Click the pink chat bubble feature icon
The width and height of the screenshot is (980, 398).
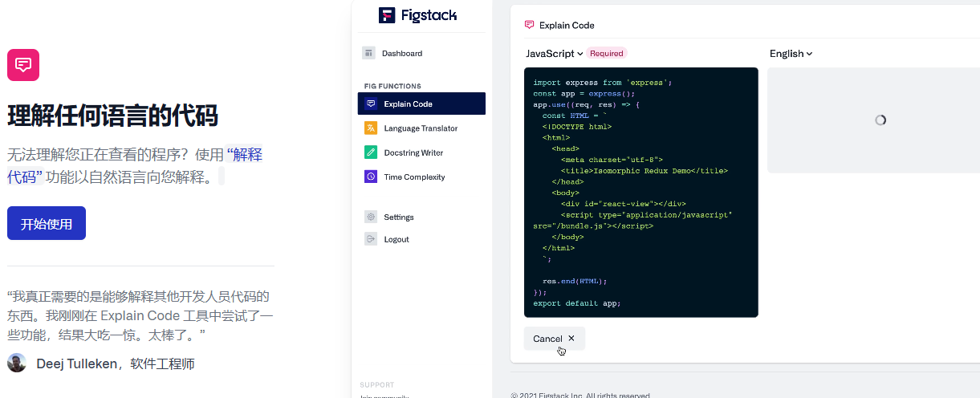click(x=23, y=65)
